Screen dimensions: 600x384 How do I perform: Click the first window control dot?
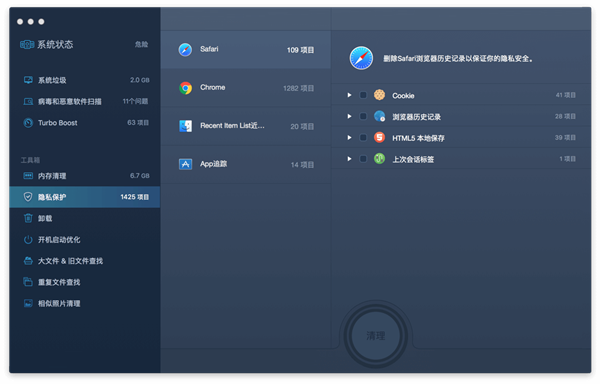click(x=20, y=22)
